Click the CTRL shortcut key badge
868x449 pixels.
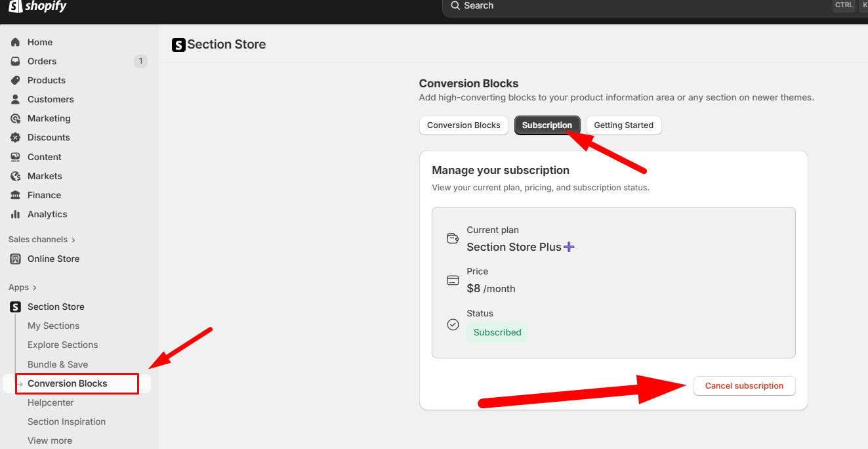click(844, 5)
